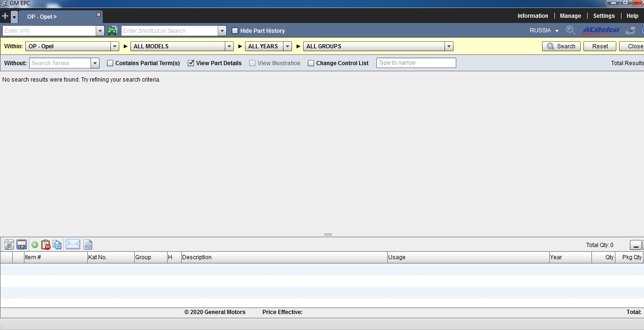This screenshot has width=644, height=330.
Task: Enable Contains Partial Term(s) checkbox
Action: pyautogui.click(x=110, y=63)
